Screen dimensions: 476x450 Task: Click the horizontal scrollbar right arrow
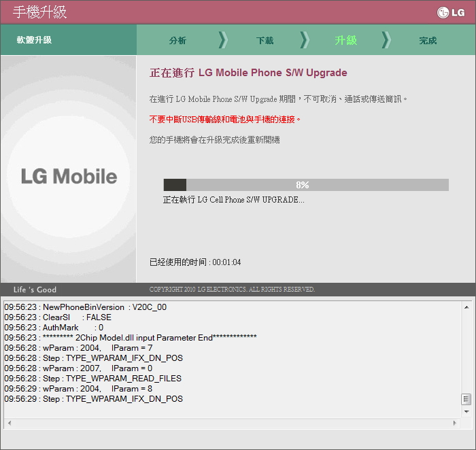pyautogui.click(x=454, y=423)
